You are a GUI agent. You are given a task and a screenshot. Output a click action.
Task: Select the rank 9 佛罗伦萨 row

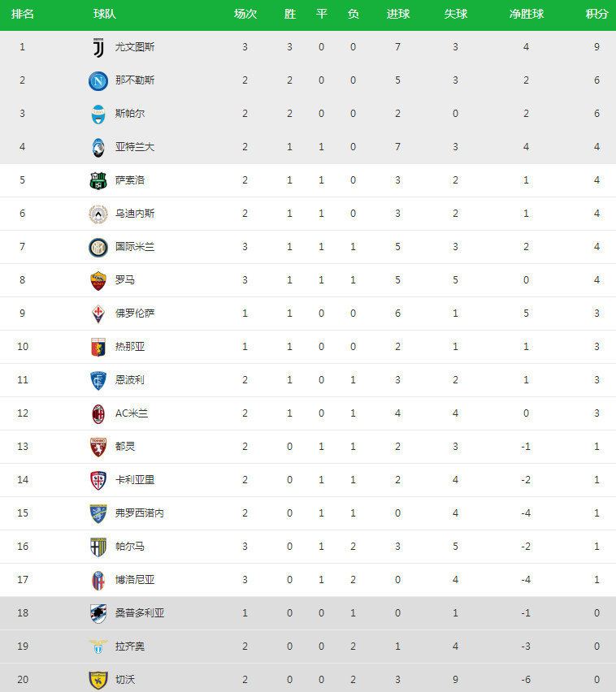pos(308,314)
